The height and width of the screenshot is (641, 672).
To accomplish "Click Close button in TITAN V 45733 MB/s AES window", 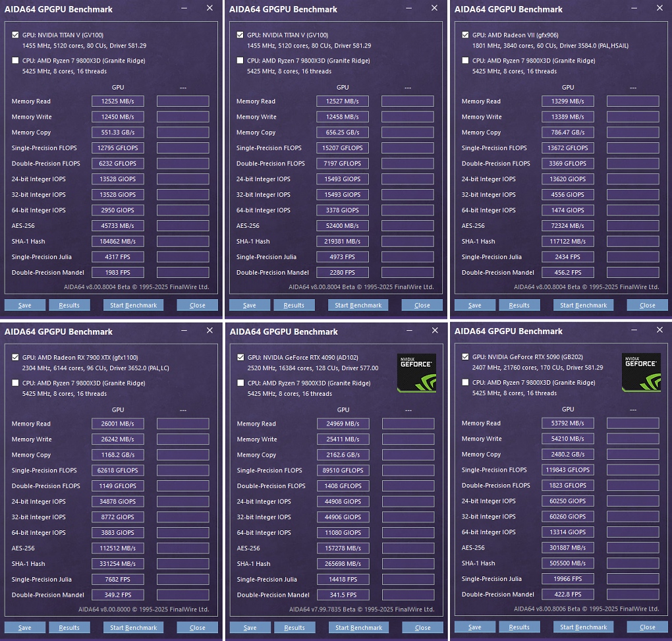I will coord(197,305).
